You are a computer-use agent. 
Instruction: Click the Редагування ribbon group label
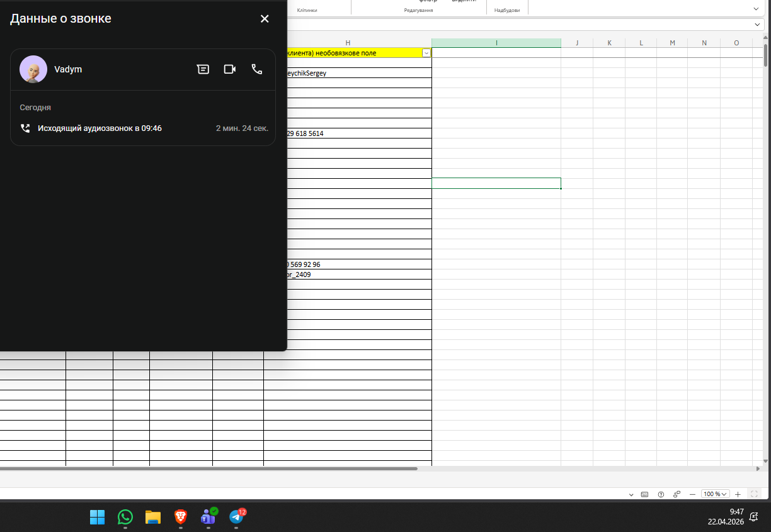(x=418, y=11)
